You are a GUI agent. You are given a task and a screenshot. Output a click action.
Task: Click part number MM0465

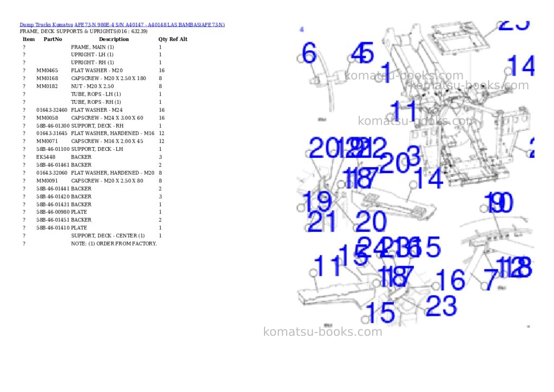[x=47, y=71]
